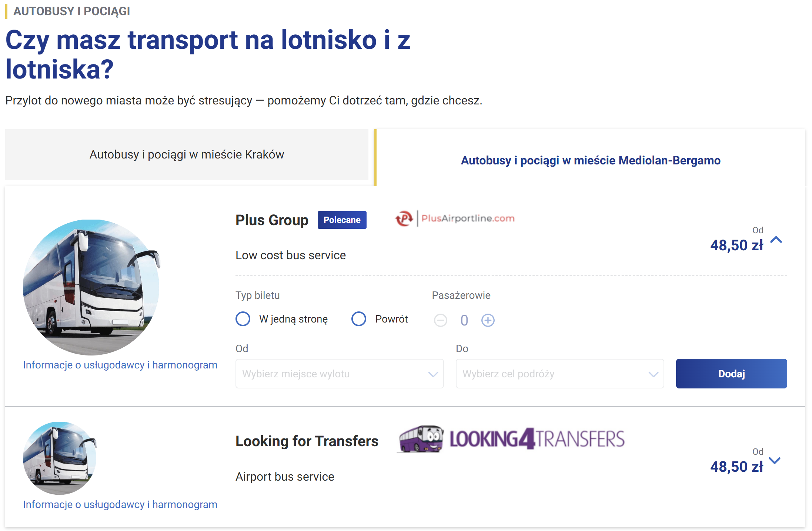Click the Plus Group 48,50 zł price
This screenshot has height=531, width=812.
[x=736, y=245]
